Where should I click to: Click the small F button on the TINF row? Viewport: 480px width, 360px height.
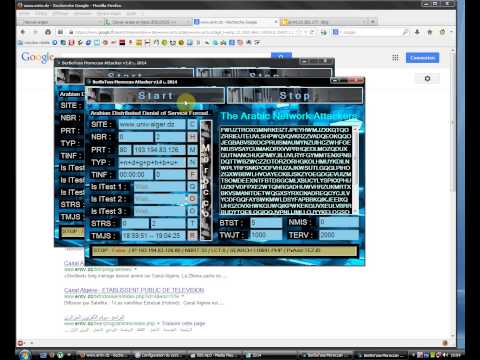click(x=192, y=175)
